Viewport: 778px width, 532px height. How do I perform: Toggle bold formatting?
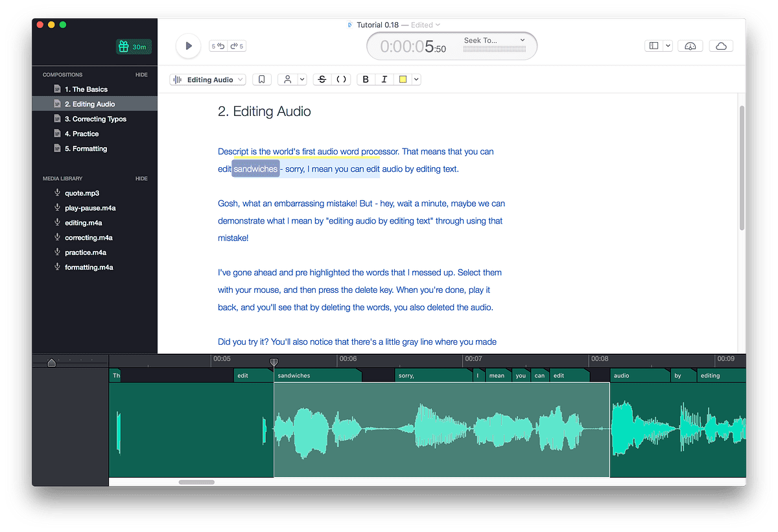(366, 80)
